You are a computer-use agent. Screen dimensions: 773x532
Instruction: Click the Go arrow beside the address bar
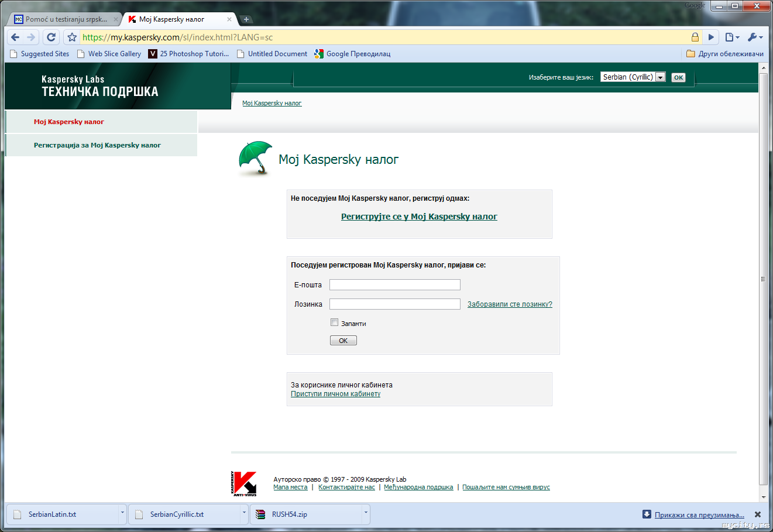711,37
